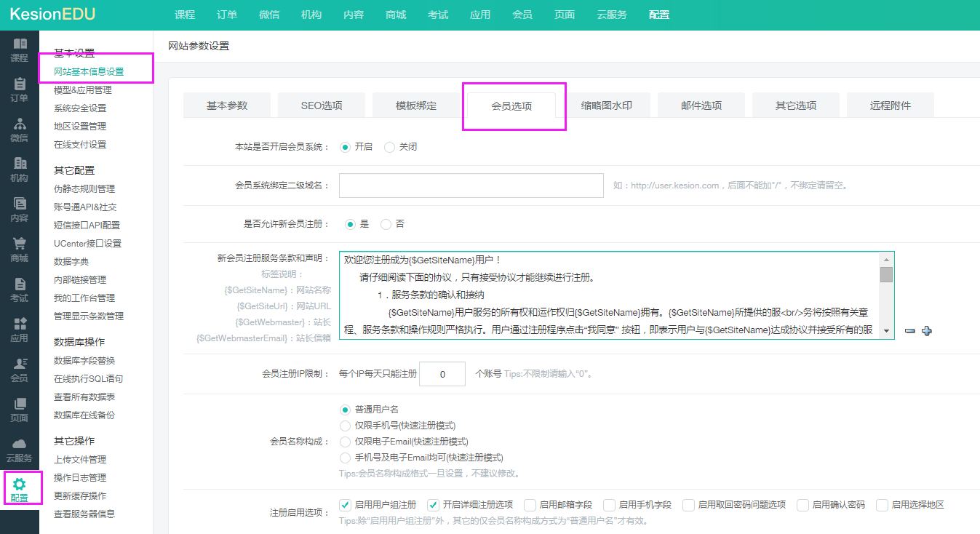Click the 订单 clipboard icon in sidebar
The width and height of the screenshot is (980, 534).
coord(20,84)
